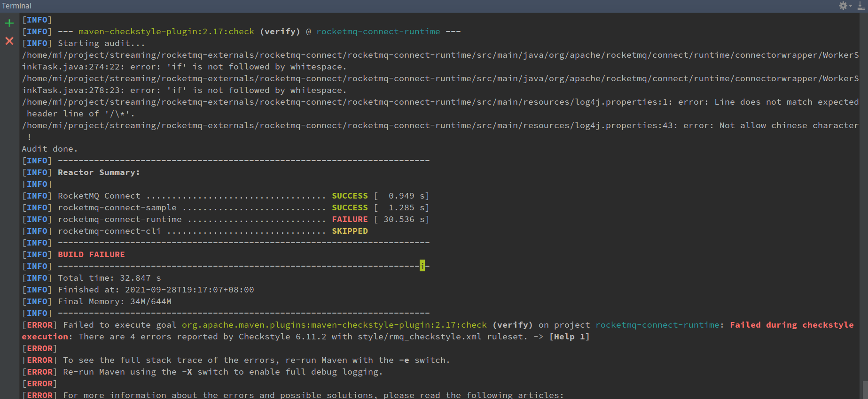Click the 'RocketMQ Connect' module name
Screen dimensions: 868x399
[x=99, y=196]
